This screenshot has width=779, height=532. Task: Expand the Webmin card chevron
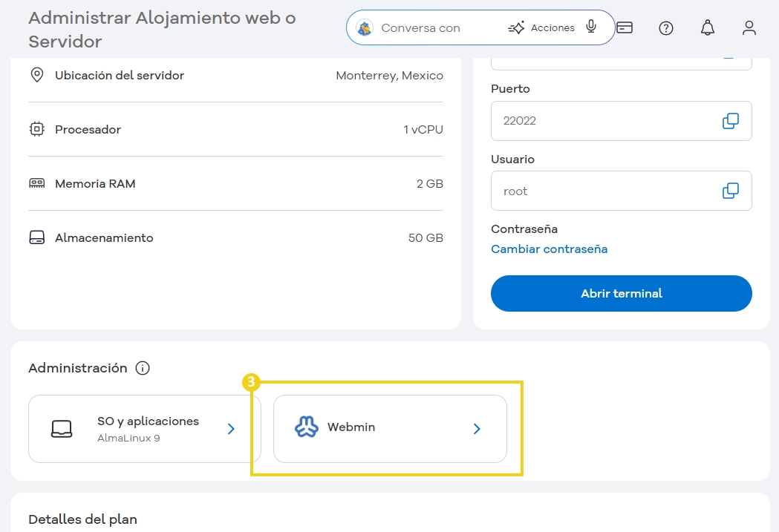(476, 428)
